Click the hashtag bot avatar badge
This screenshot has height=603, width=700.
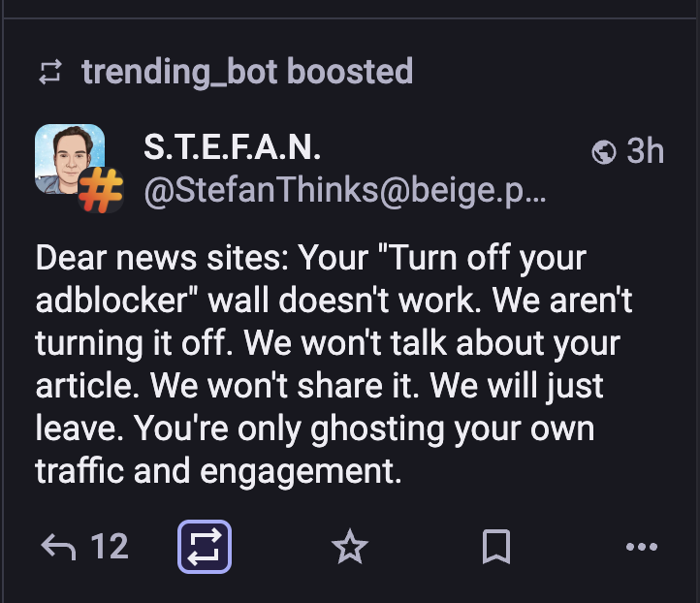[x=101, y=188]
